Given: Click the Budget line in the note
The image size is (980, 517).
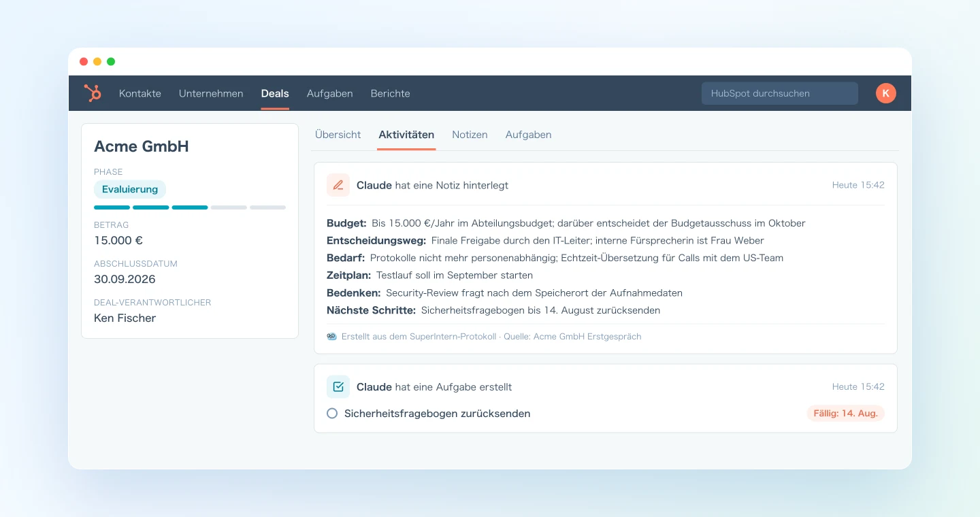Looking at the screenshot, I should 566,223.
